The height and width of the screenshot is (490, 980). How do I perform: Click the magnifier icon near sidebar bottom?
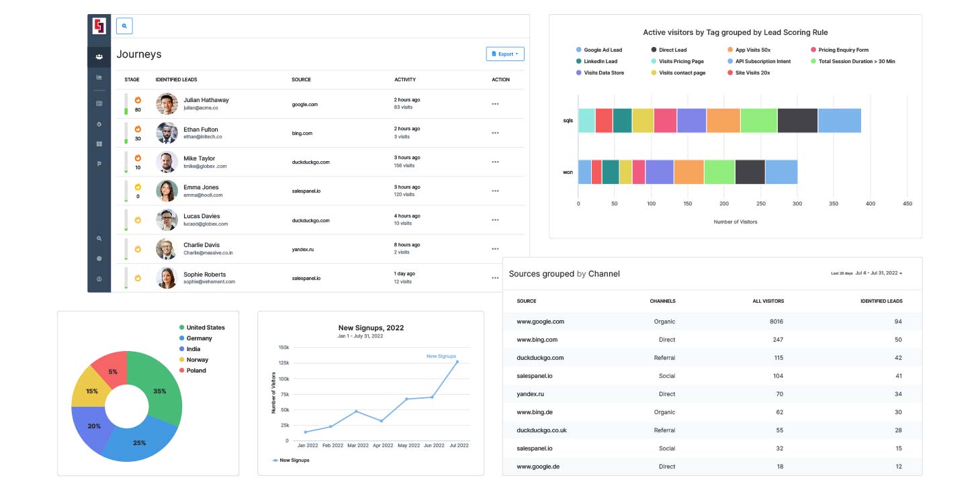point(99,238)
